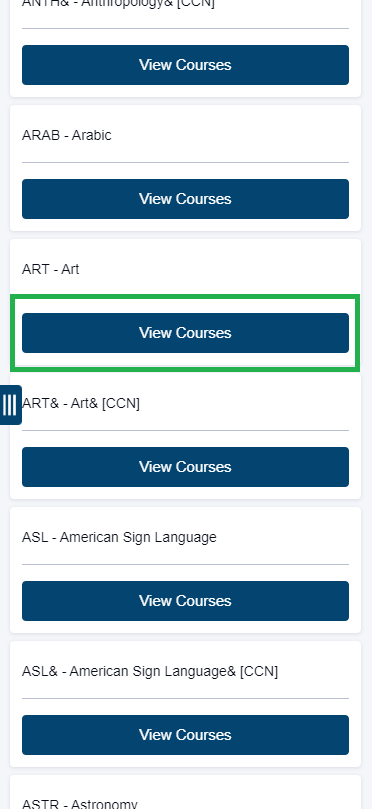View courses for ARAB - Arabic

[185, 199]
